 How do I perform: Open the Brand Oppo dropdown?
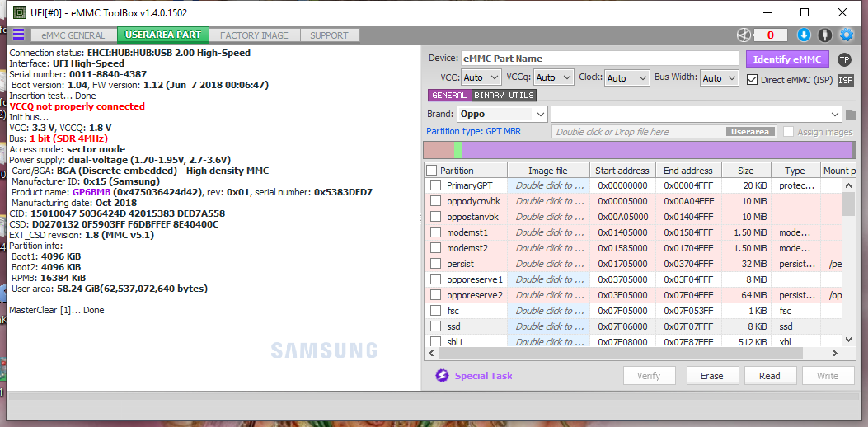502,114
